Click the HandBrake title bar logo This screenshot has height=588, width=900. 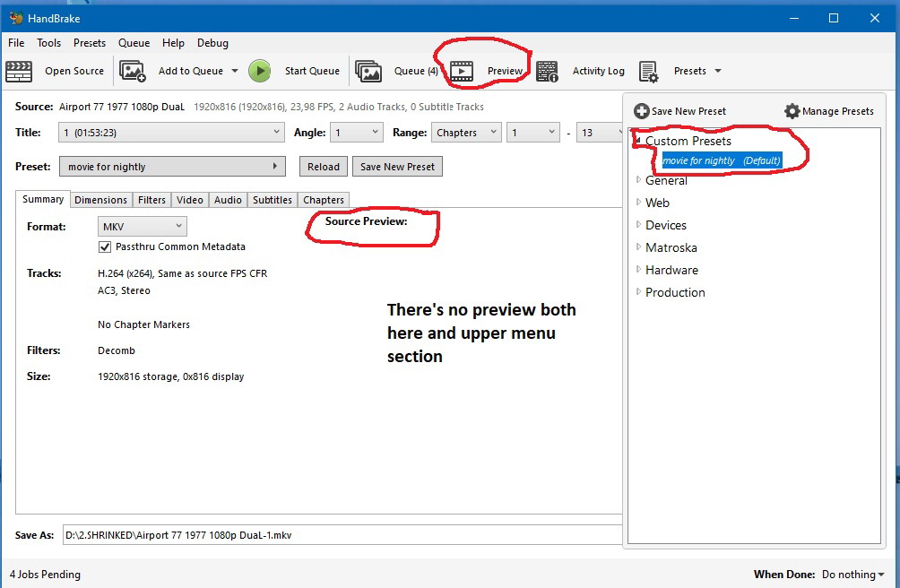14,17
